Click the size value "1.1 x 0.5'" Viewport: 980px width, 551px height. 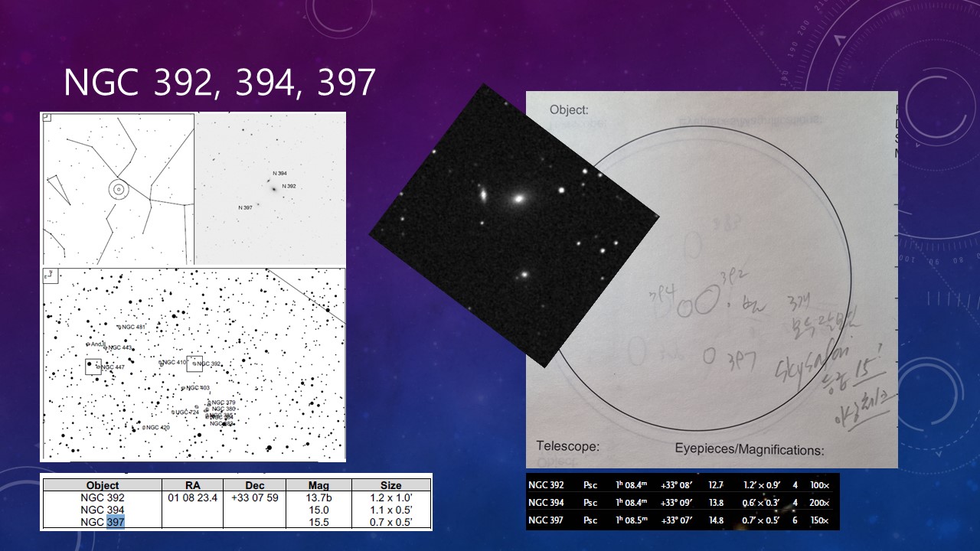coord(391,510)
